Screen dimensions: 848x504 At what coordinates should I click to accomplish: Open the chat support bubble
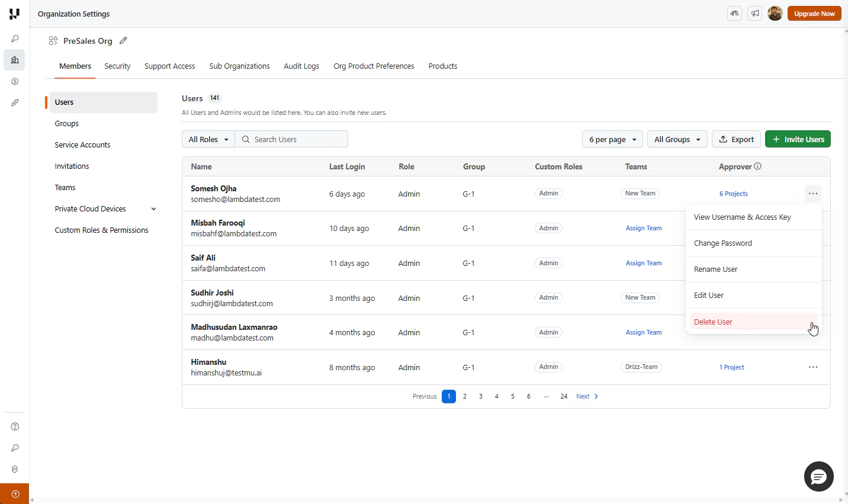819,476
